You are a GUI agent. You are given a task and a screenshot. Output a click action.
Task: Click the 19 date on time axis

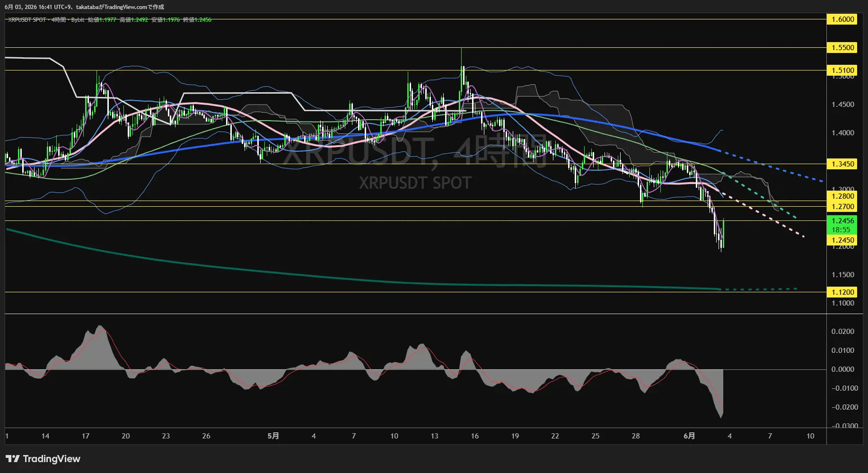[515, 436]
